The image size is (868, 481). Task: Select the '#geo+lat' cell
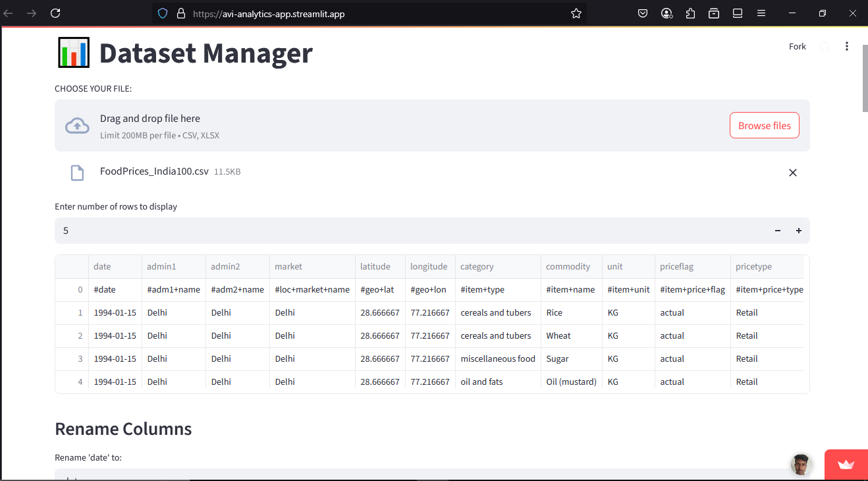381,289
